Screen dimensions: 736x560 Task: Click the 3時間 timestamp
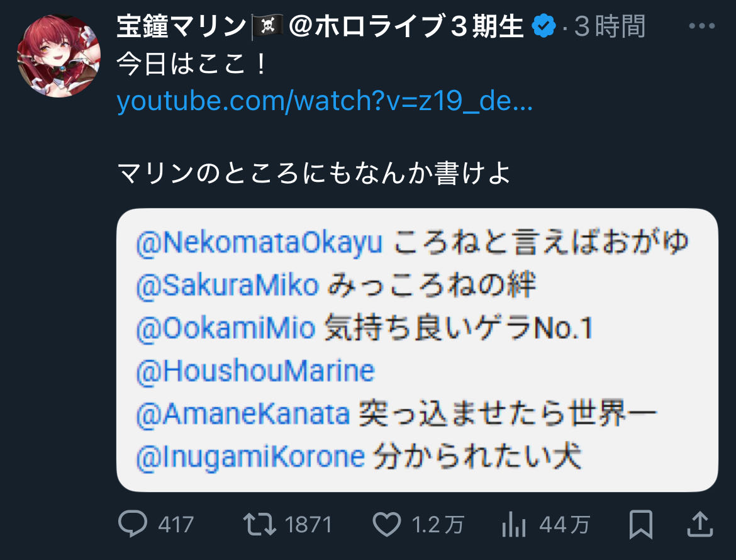(610, 26)
